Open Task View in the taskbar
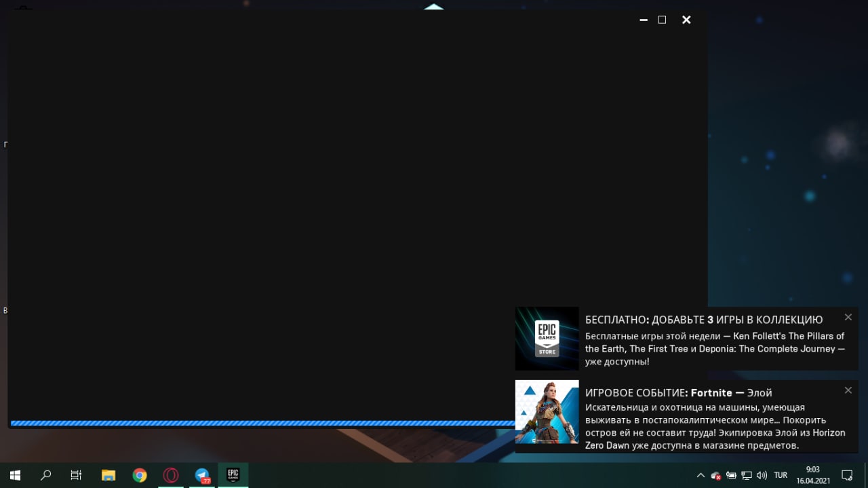The height and width of the screenshot is (488, 868). [x=76, y=475]
